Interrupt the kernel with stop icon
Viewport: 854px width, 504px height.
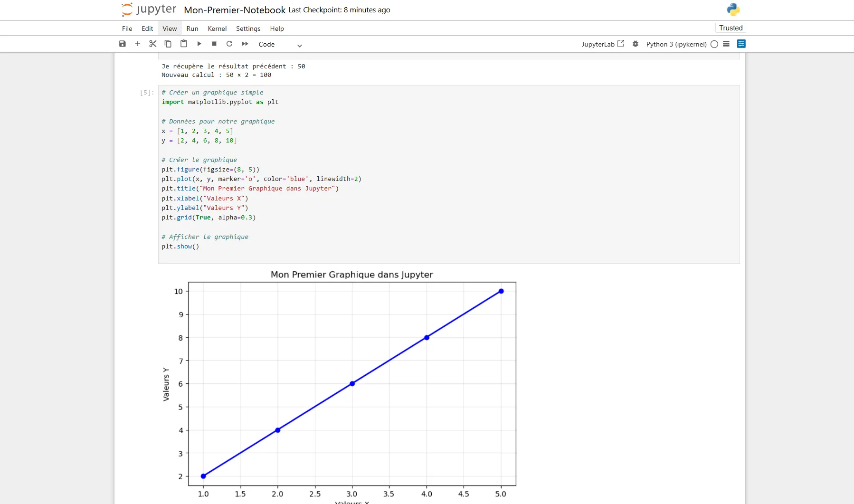tap(214, 44)
